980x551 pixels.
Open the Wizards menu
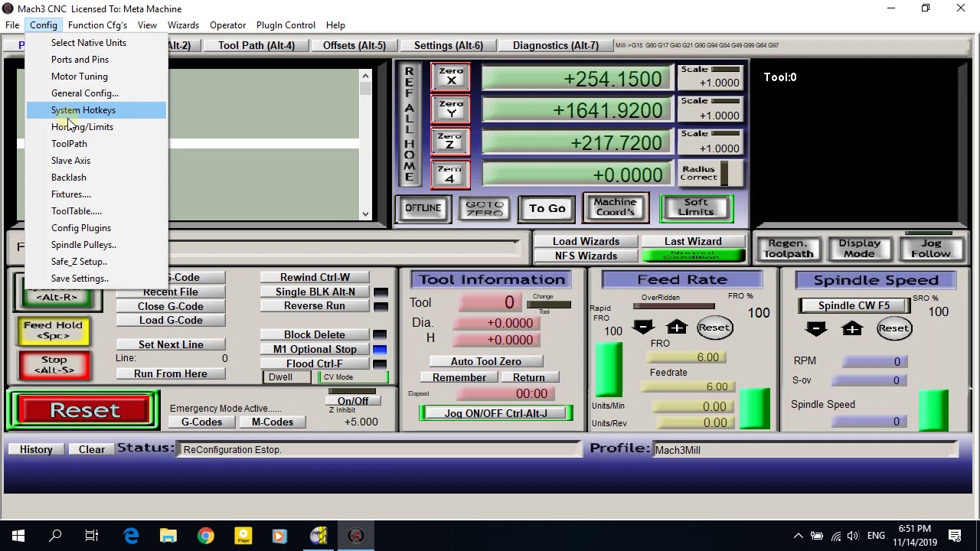point(183,25)
